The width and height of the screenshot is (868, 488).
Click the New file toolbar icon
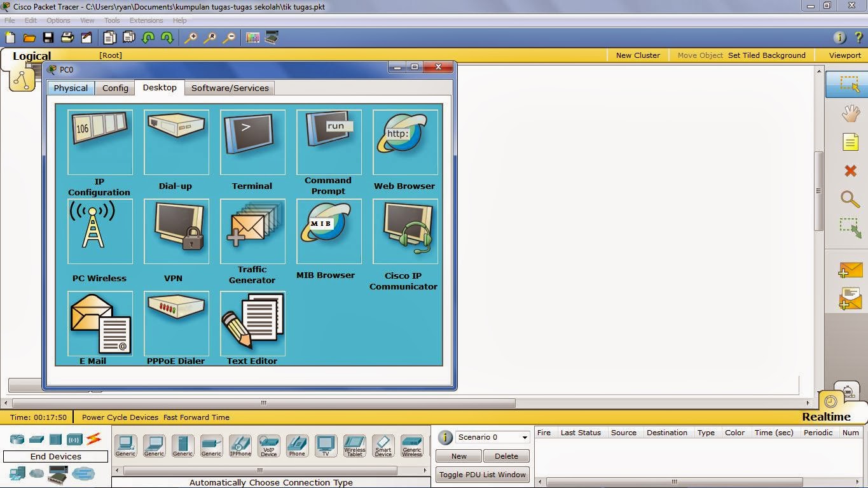[x=10, y=38]
